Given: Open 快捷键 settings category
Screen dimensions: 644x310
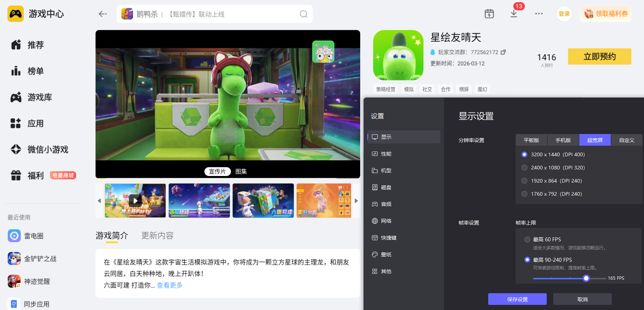Looking at the screenshot, I should point(404,238).
